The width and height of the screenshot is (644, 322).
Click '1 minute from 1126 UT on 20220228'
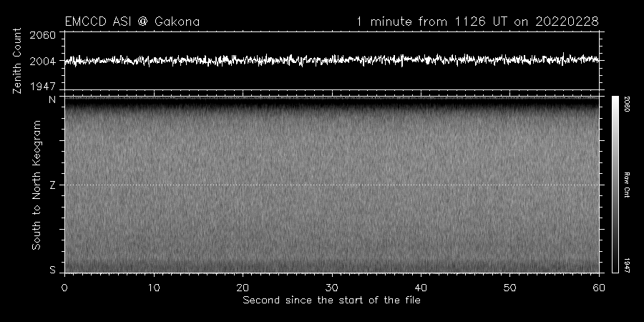tap(477, 21)
